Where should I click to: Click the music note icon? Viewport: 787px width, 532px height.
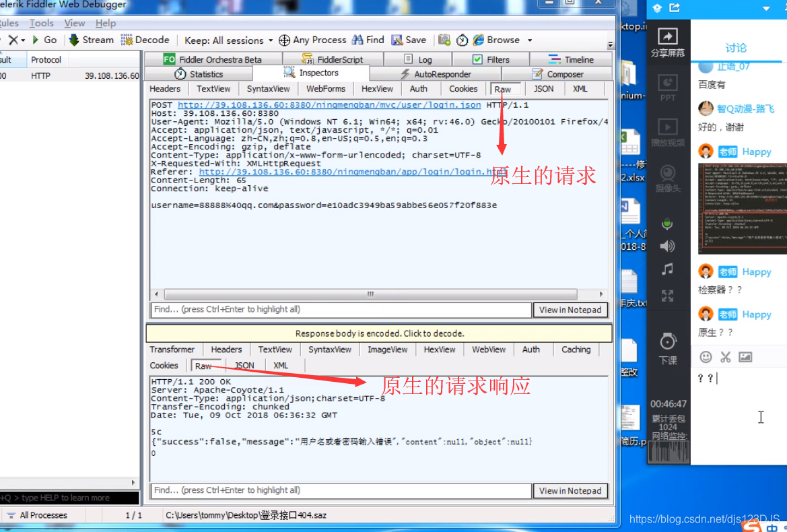pos(667,269)
